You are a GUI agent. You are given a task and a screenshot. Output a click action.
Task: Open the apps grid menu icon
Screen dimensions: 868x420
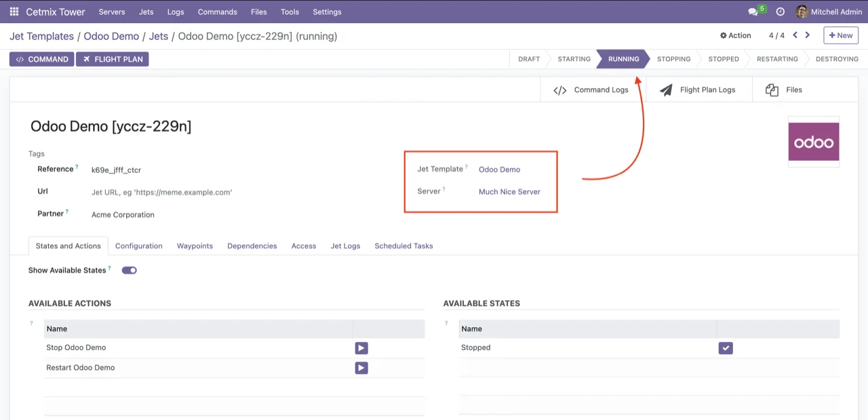pyautogui.click(x=14, y=12)
